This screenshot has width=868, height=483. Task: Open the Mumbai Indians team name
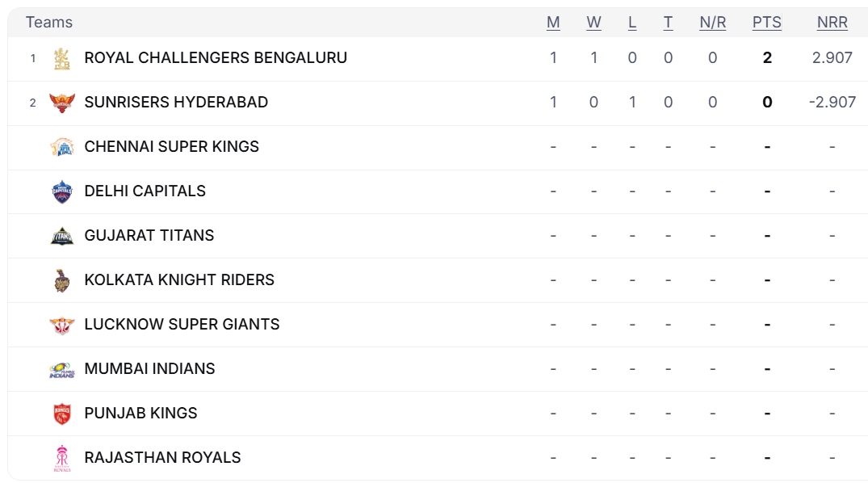[x=149, y=369]
